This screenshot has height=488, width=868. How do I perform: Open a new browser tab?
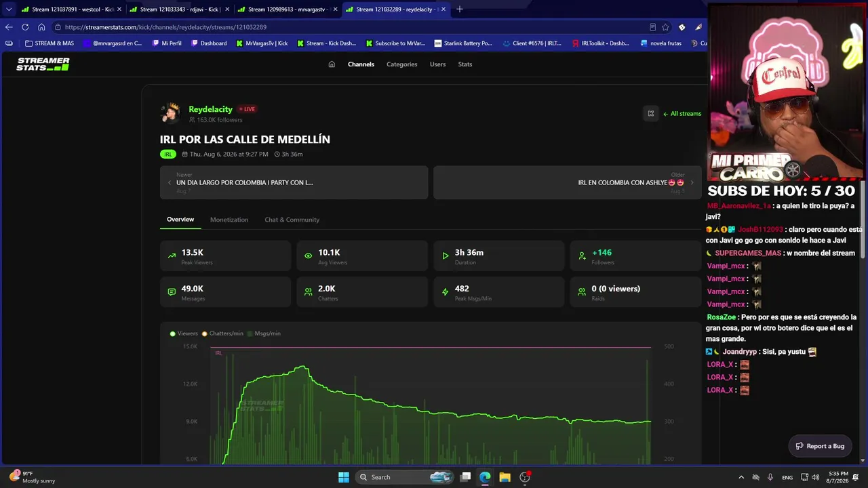pos(459,9)
